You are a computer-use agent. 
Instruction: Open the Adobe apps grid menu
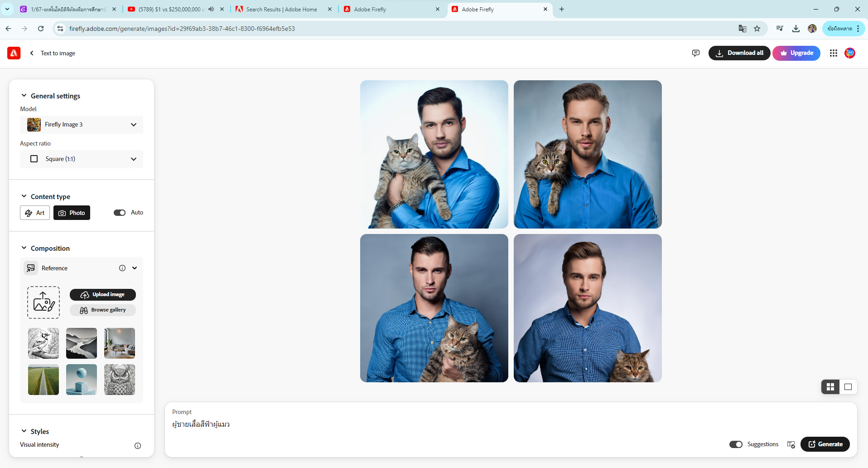click(833, 53)
